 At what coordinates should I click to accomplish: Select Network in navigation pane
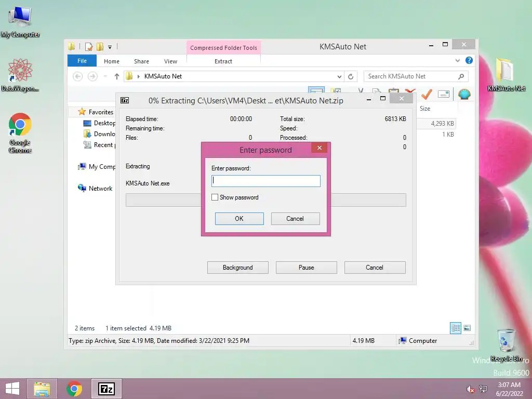(100, 188)
